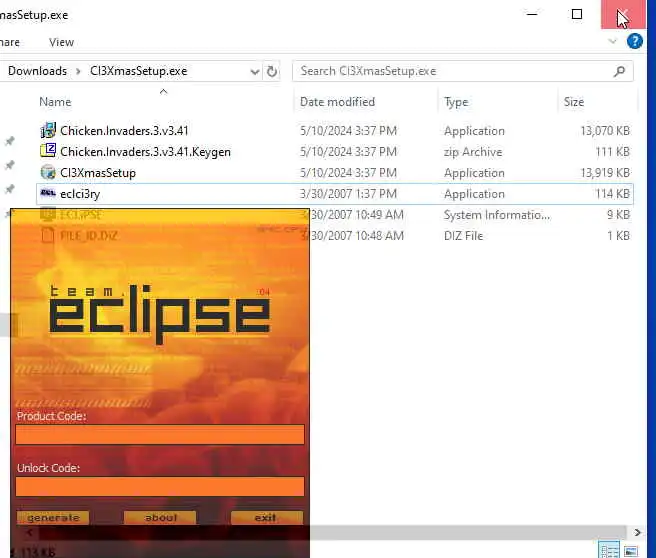Switch to large thumbnails view icon
Image resolution: width=656 pixels, height=558 pixels.
[x=631, y=550]
